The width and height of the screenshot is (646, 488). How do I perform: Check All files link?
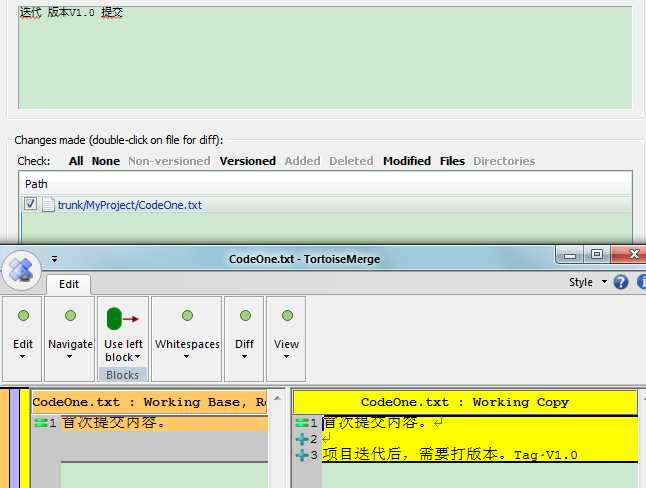tap(76, 161)
